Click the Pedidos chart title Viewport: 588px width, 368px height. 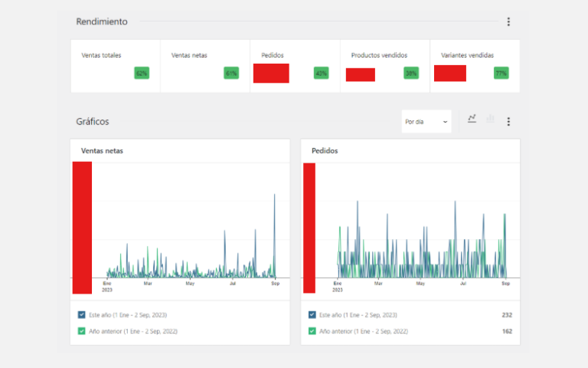click(x=325, y=151)
